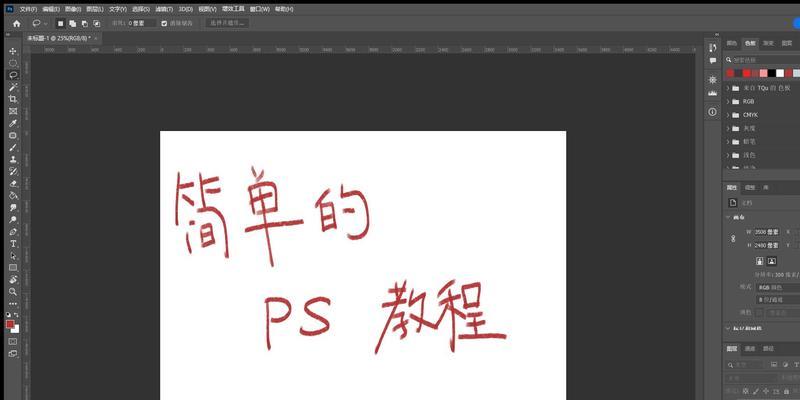The image size is (800, 400).
Task: Open the History panel icon
Action: point(713,47)
